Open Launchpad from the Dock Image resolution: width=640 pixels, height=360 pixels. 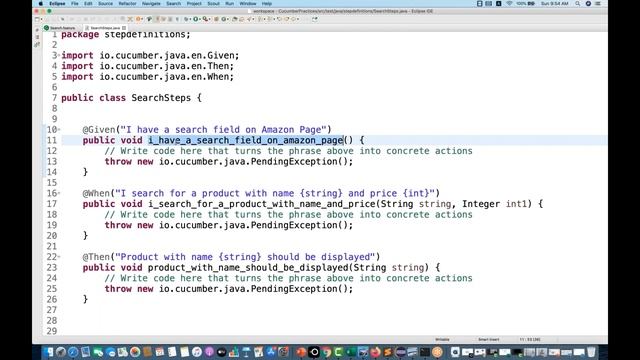tap(61, 352)
